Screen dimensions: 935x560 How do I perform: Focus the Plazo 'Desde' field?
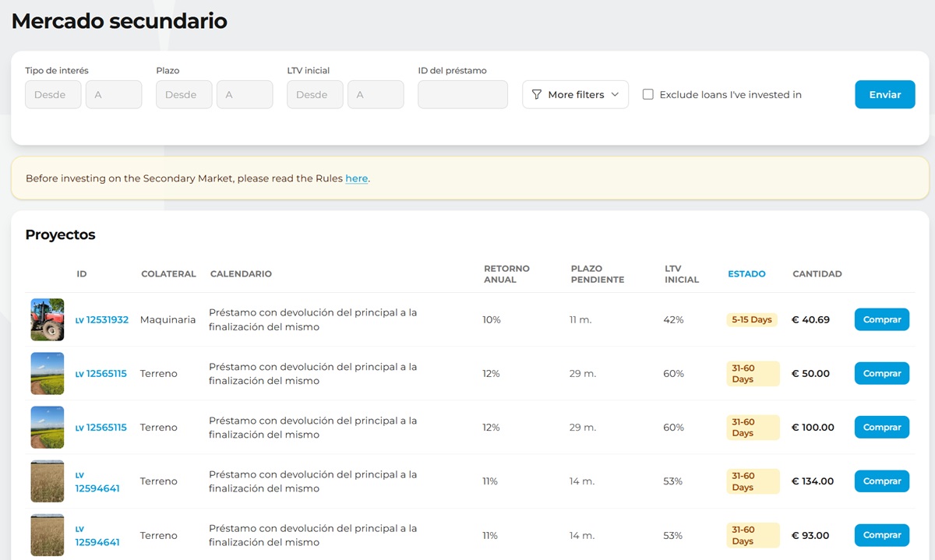point(184,94)
